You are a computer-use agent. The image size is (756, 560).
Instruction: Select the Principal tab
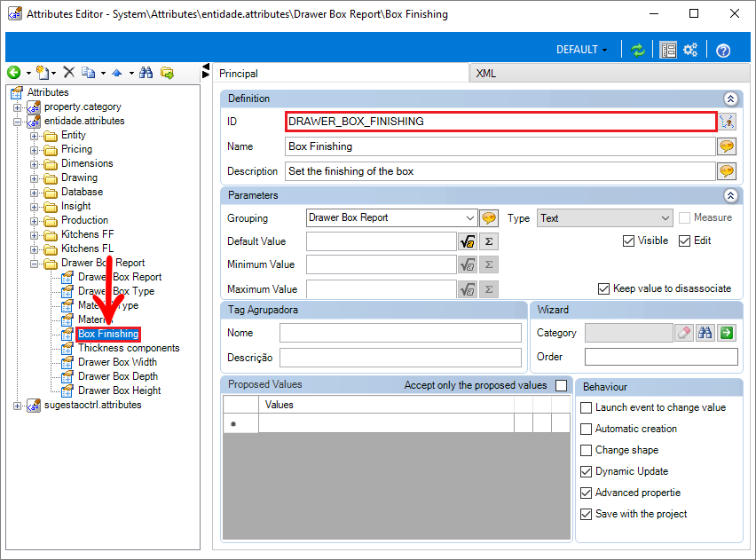[x=239, y=74]
